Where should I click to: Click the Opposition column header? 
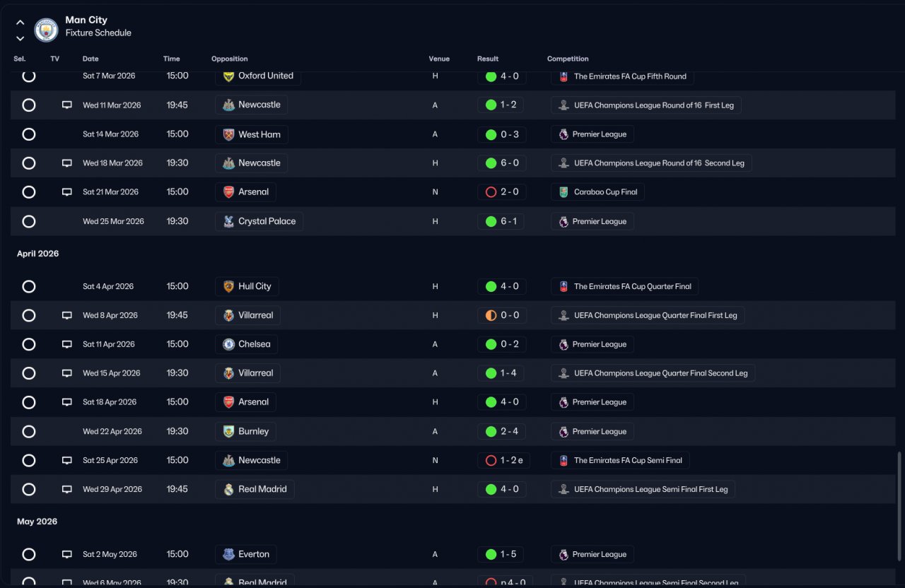coord(230,59)
